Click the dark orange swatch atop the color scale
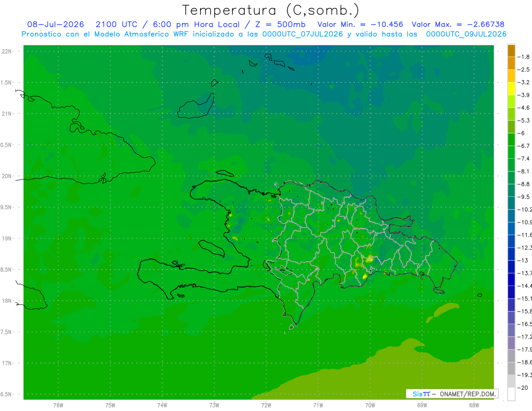The width and height of the screenshot is (532, 411). (511, 51)
